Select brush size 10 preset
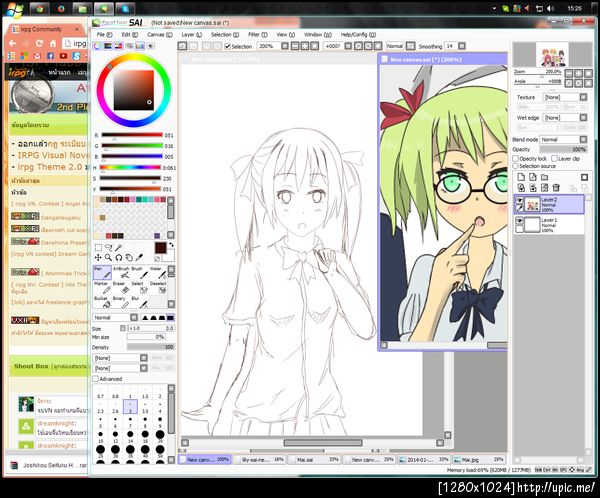The image size is (600, 498). point(100,436)
